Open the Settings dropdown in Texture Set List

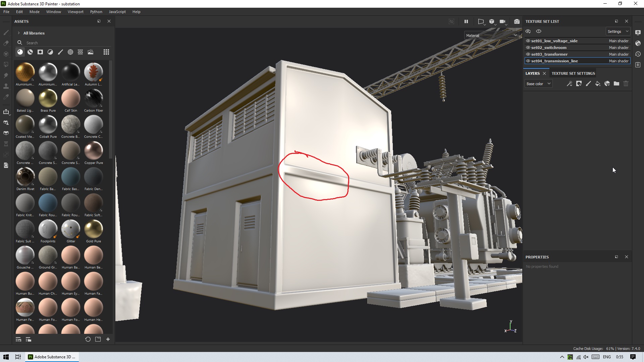[618, 32]
